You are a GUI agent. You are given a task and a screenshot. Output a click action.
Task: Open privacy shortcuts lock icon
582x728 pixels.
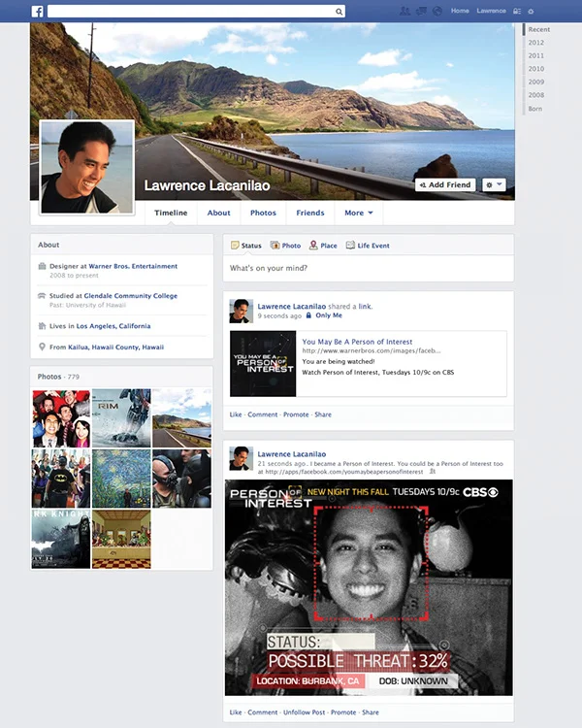click(517, 11)
